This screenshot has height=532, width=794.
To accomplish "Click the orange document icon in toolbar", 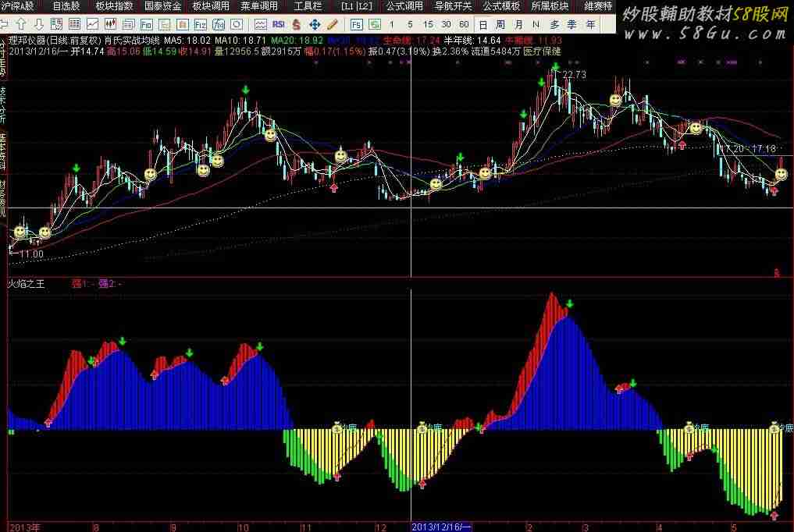I will coord(182,23).
